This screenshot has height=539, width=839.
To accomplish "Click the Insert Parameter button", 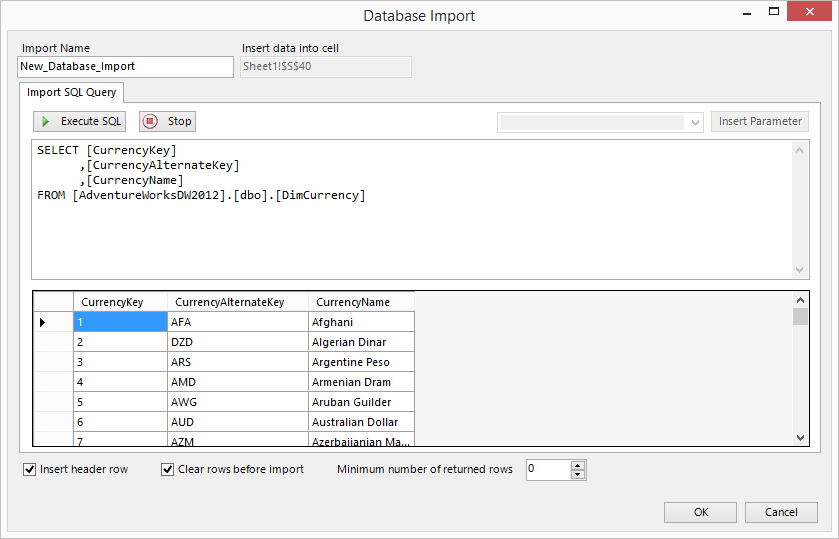I will pos(760,122).
